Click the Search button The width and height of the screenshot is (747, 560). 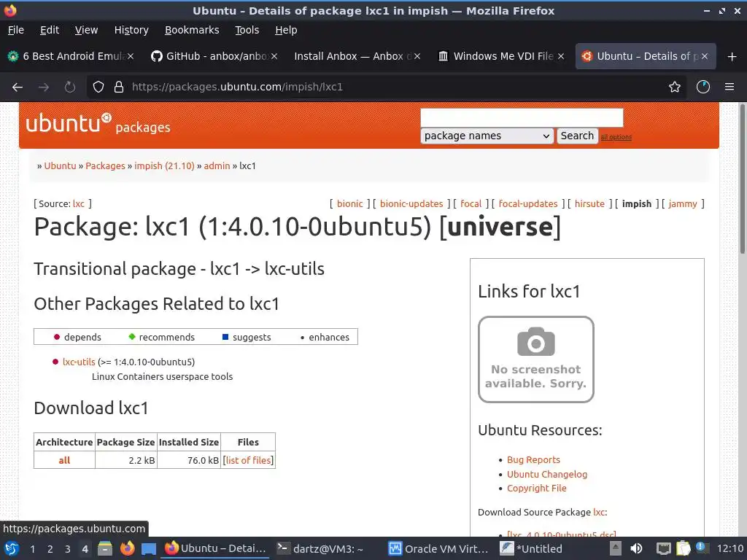tap(577, 136)
